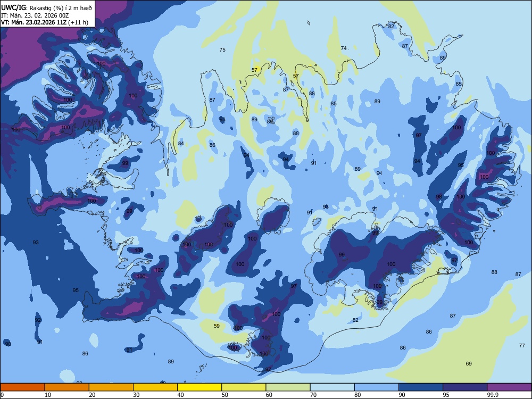Click the humidity value 77 at the right edge
Screen dimensions: 532x399
(522, 345)
